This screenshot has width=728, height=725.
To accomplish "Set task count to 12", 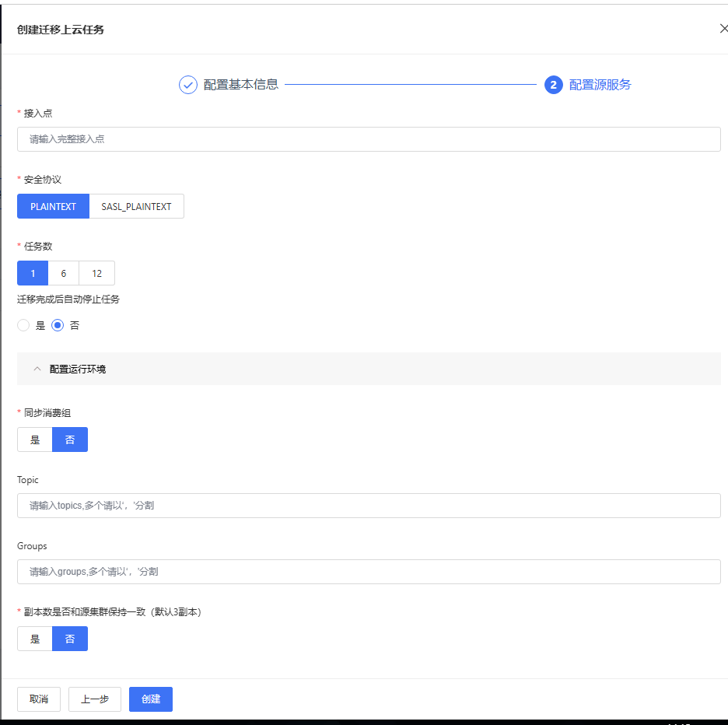I will (96, 273).
